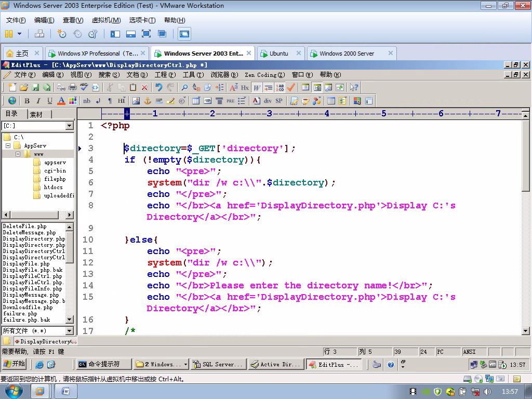Insert non-breaking space with nb icon
Image resolution: width=532 pixels, height=399 pixels.
click(87, 101)
